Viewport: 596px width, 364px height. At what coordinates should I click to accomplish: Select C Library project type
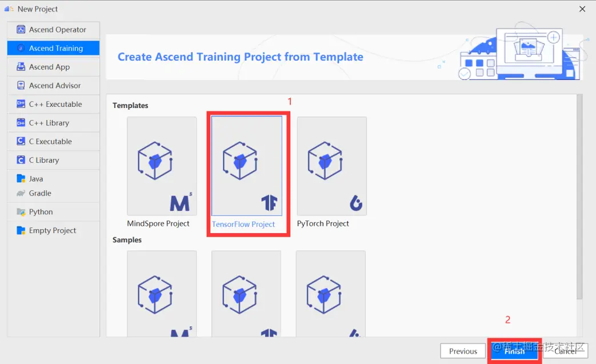pos(53,159)
